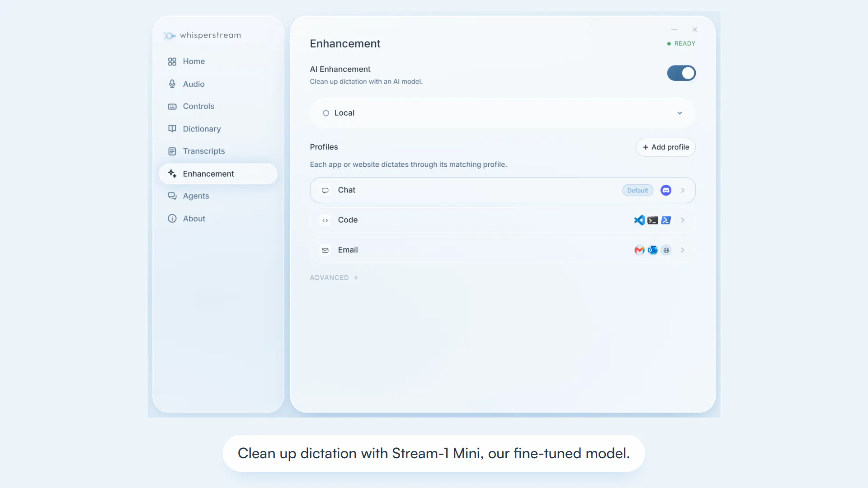Select the Email profile row label
The image size is (868, 488).
pos(348,250)
